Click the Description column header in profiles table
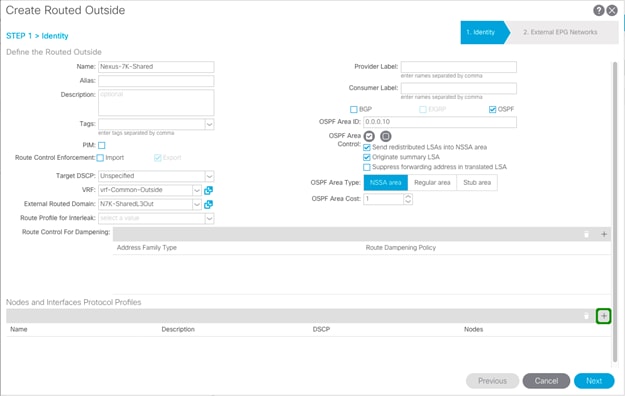This screenshot has height=396, width=625. [x=178, y=329]
